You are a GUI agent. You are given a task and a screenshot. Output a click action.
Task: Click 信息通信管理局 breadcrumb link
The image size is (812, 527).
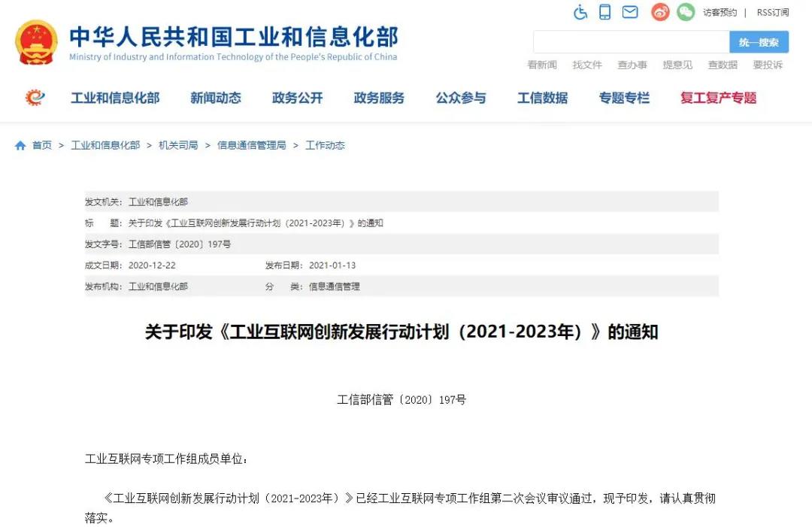[x=252, y=145]
